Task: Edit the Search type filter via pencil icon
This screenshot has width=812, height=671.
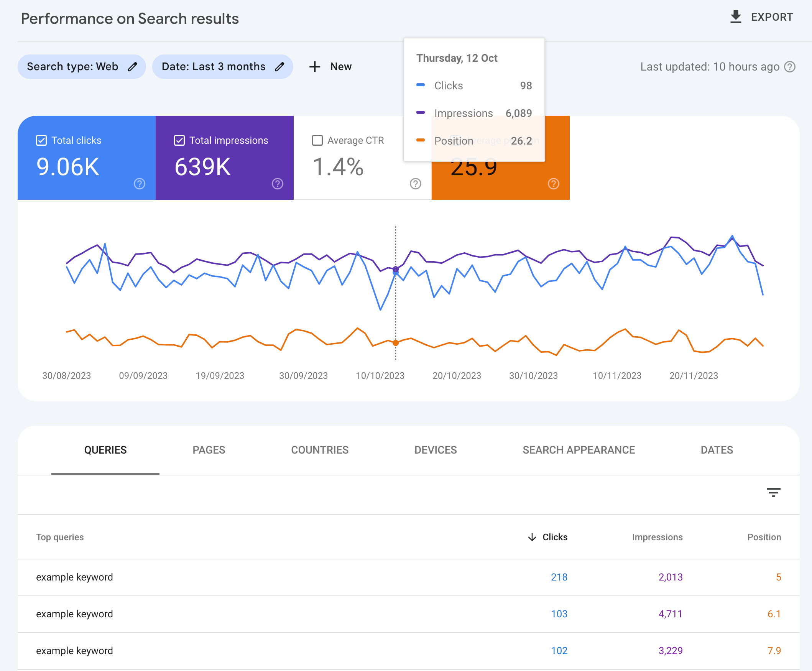Action: tap(132, 66)
